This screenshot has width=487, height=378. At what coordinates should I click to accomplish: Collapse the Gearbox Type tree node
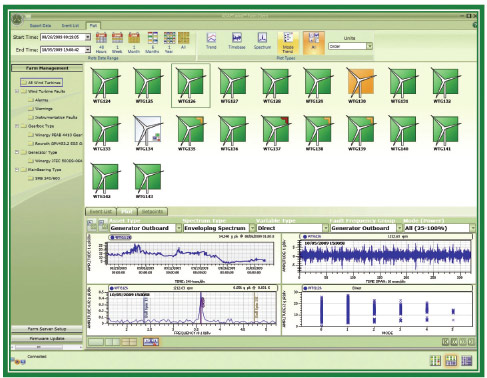(x=17, y=126)
